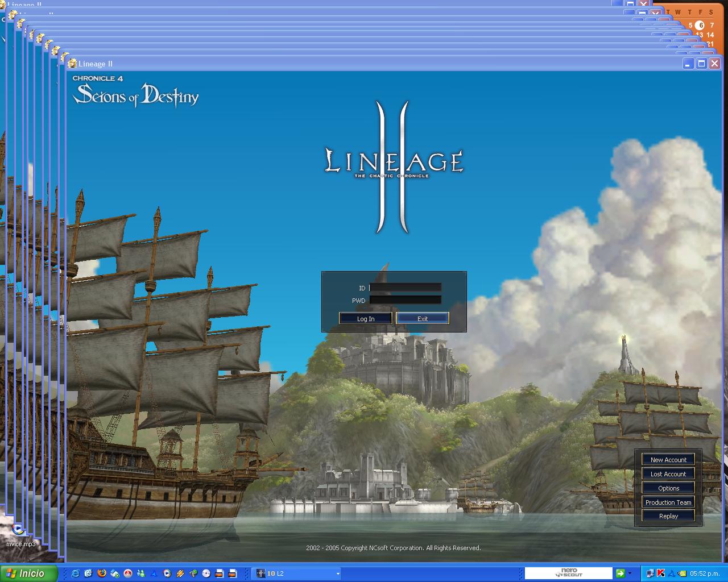Launch MSN Messenger from quick launch
The image size is (728, 582).
pyautogui.click(x=141, y=573)
